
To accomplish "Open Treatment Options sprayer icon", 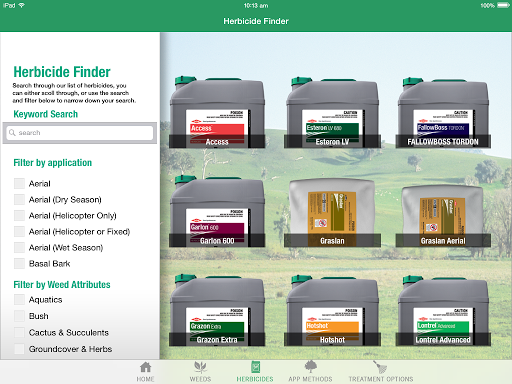I will pos(380,367).
